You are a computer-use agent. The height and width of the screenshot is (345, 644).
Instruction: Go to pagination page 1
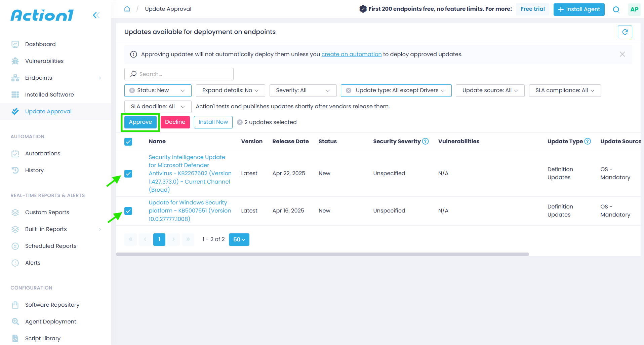[x=159, y=239]
